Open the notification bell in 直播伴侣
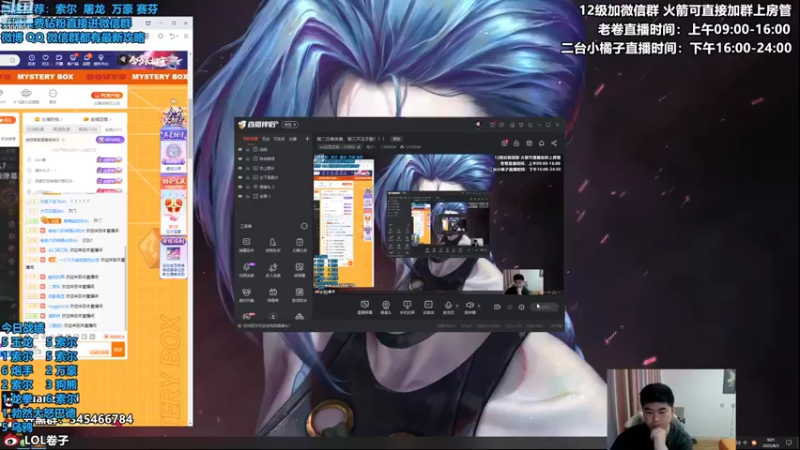The image size is (800, 450). 541,143
